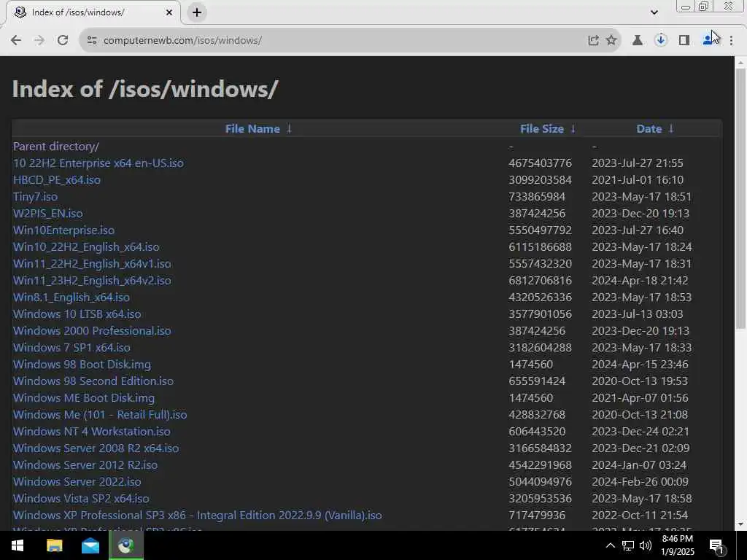
Task: Download Win10_22H2_English_x64.iso
Action: pos(86,247)
